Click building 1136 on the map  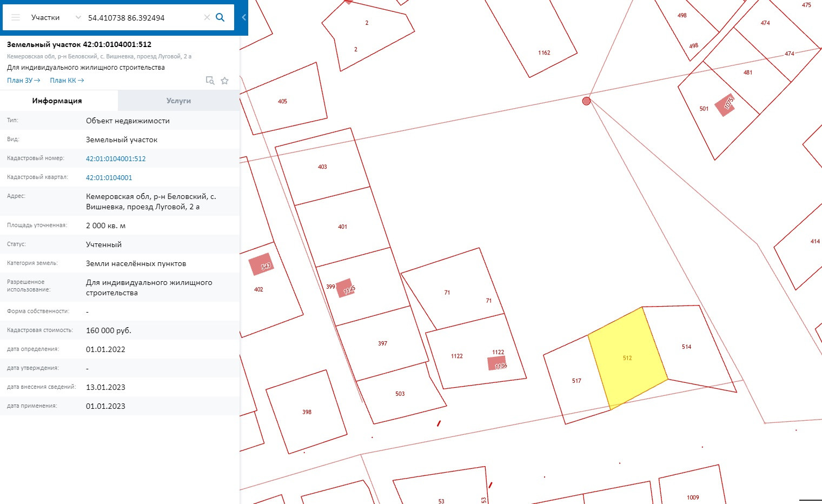pyautogui.click(x=497, y=363)
